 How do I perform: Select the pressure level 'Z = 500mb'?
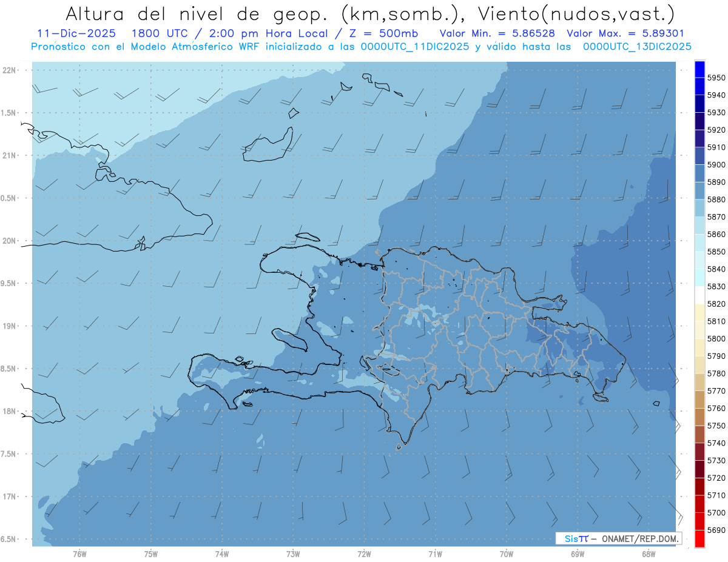[x=381, y=34]
